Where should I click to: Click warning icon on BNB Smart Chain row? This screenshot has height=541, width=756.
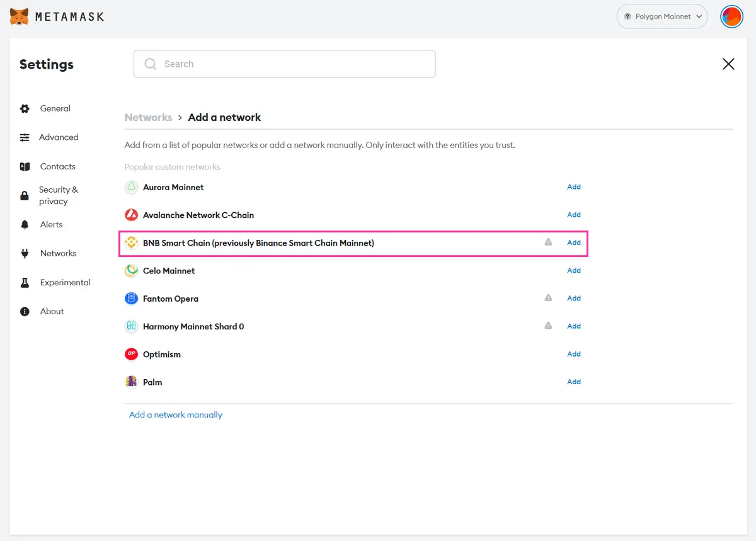(548, 242)
